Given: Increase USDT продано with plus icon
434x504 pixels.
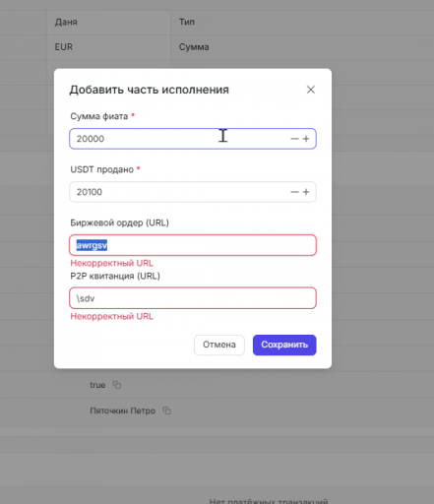Looking at the screenshot, I should point(306,192).
